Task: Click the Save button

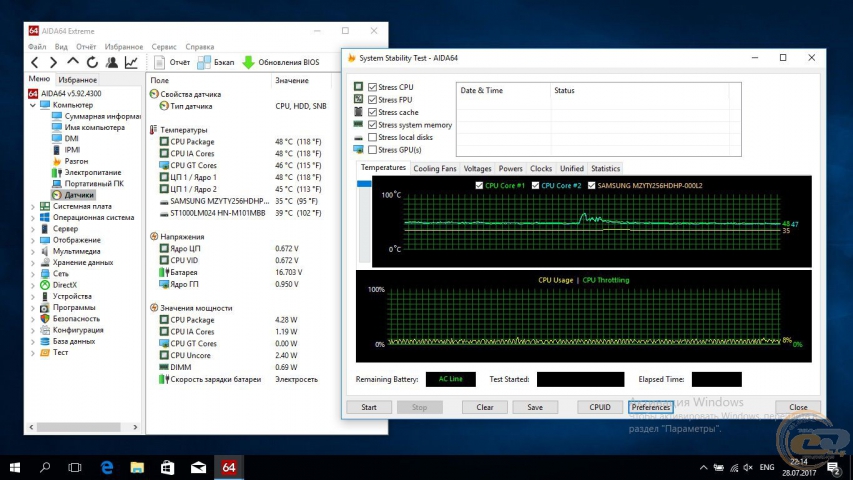Action: (x=535, y=407)
